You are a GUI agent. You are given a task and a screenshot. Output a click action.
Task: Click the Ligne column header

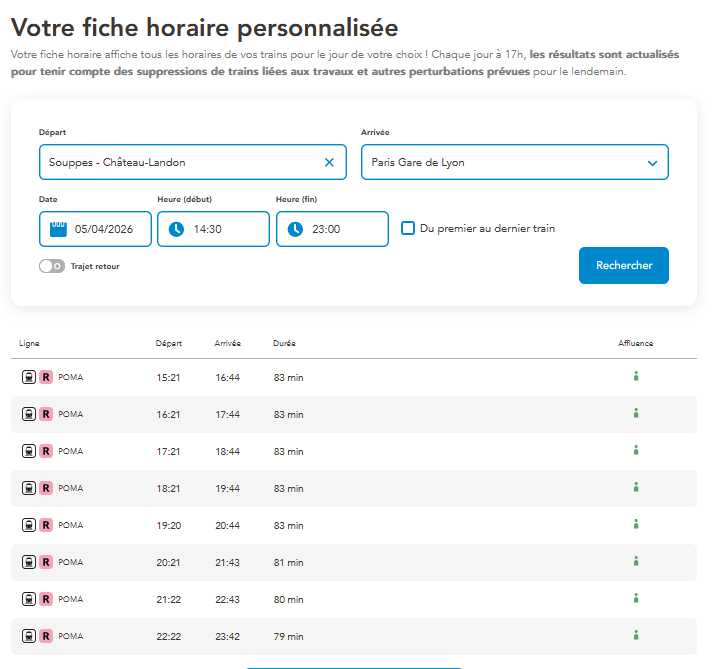pyautogui.click(x=29, y=343)
